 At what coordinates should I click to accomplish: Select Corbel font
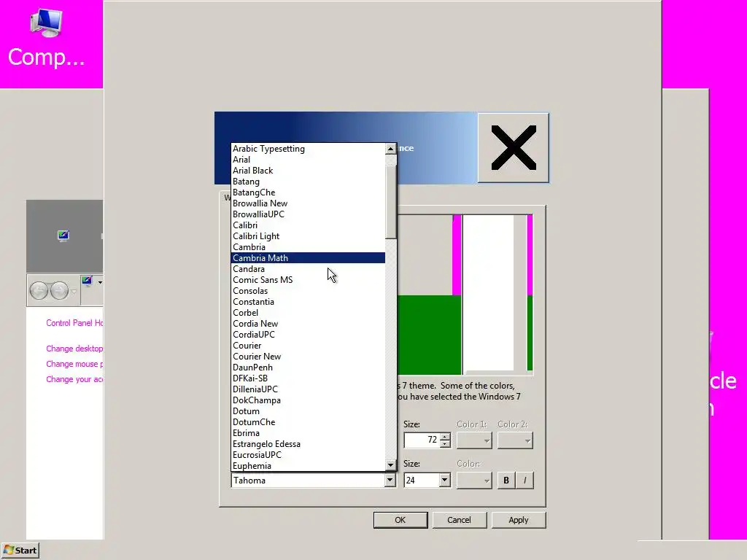(309, 313)
